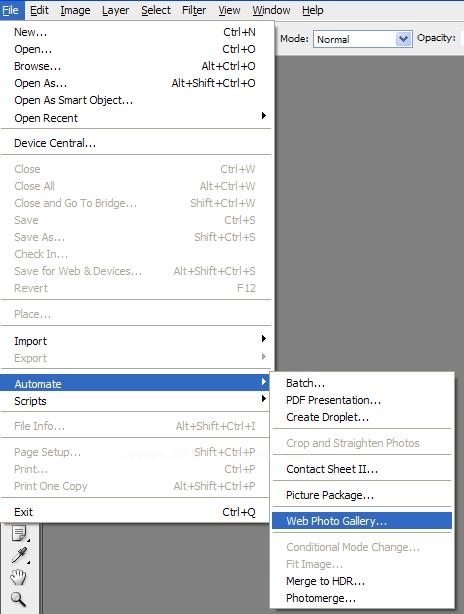Choose PDF Presentation...
464x614 pixels.
coord(362,400)
